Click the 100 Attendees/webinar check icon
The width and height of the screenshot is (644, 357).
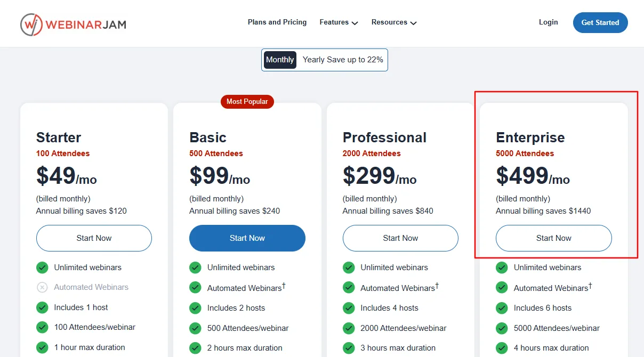(42, 327)
